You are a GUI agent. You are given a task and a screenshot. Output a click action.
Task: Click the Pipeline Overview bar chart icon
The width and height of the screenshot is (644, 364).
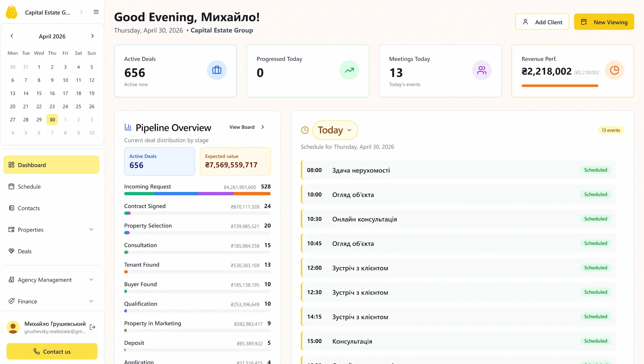[128, 127]
